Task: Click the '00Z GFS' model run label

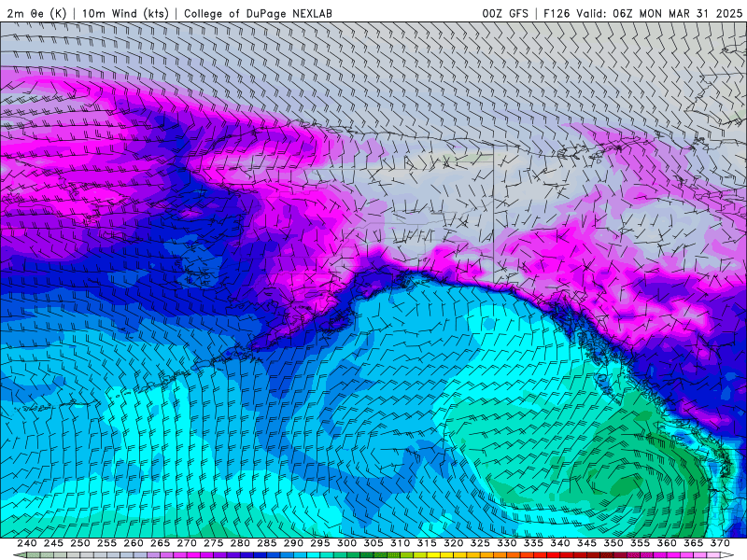Action: pyautogui.click(x=505, y=13)
